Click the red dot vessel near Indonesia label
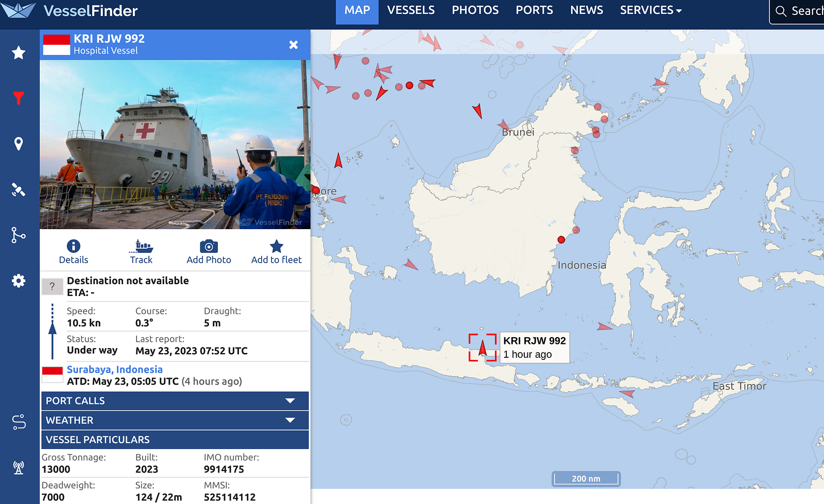This screenshot has width=824, height=504. pos(561,240)
